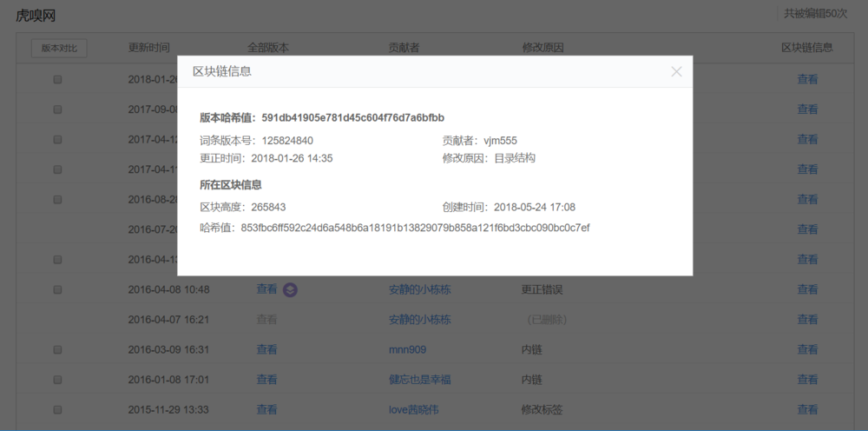868x431 pixels.
Task: Click the 虎嗅网 page title
Action: tap(36, 16)
